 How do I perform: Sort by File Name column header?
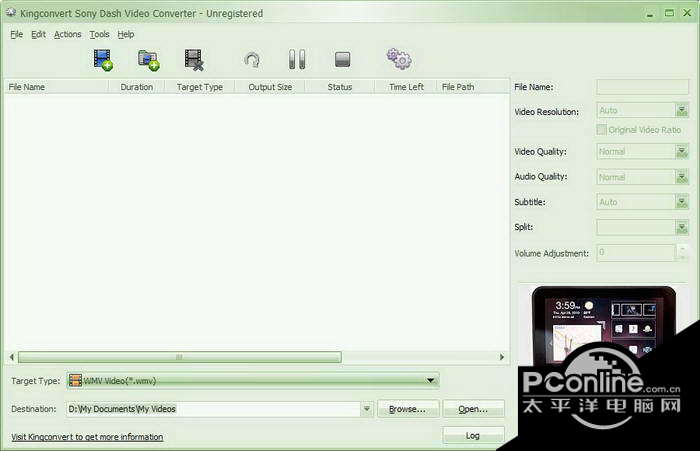56,87
